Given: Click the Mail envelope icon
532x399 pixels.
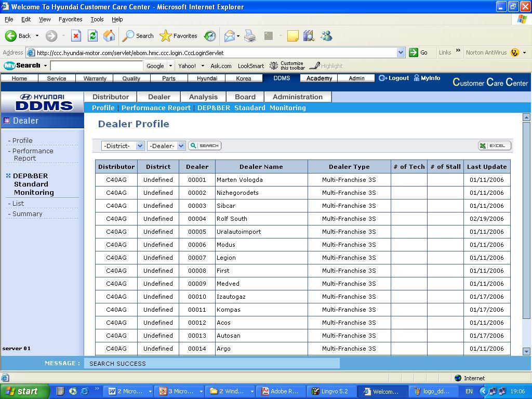Looking at the screenshot, I should [x=229, y=36].
